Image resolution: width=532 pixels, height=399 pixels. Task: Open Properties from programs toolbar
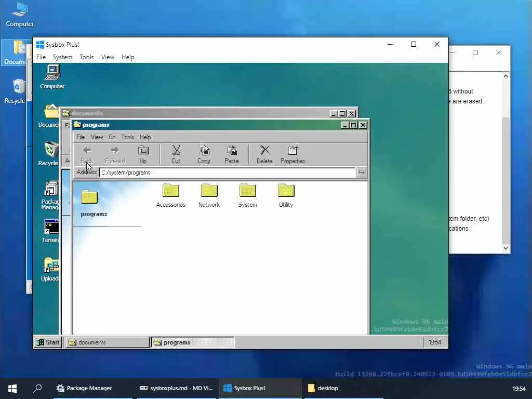coord(293,154)
